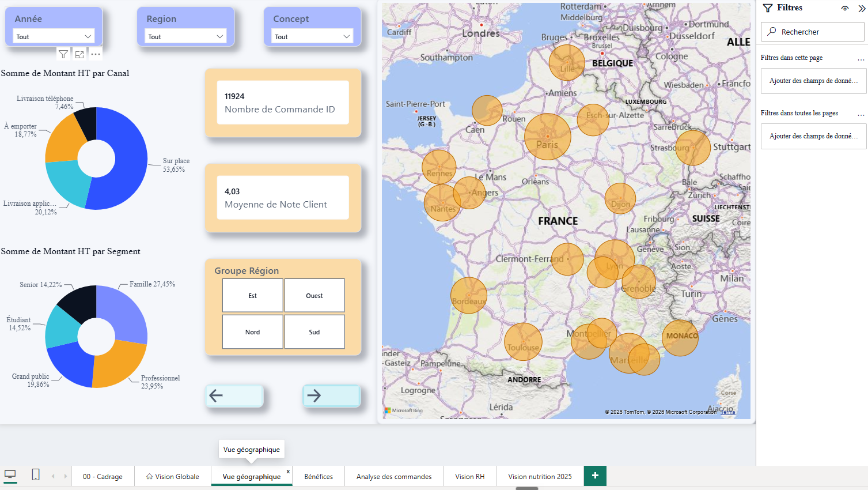868x490 pixels.
Task: Open the Analyse des commandes tab
Action: pyautogui.click(x=394, y=476)
